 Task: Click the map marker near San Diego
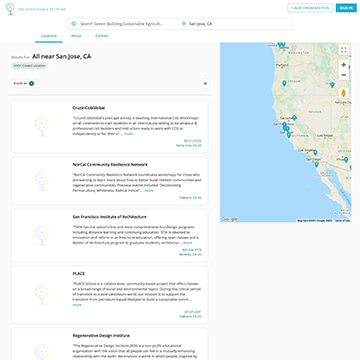pos(317,164)
